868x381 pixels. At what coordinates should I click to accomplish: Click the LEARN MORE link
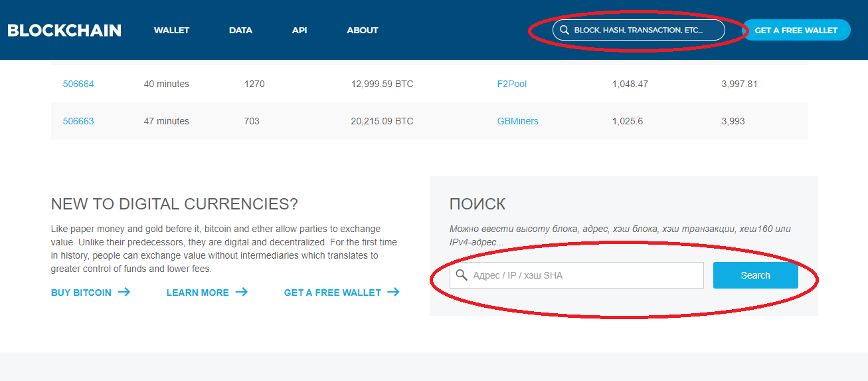click(x=197, y=292)
